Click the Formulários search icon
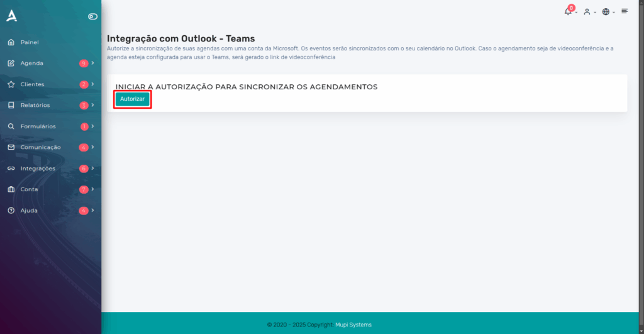The image size is (644, 334). click(11, 126)
